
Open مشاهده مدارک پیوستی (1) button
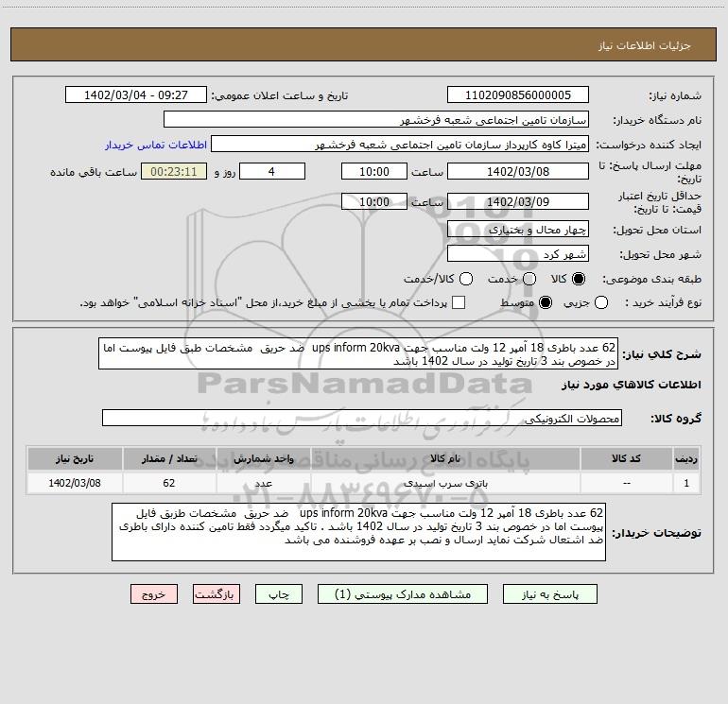[403, 594]
